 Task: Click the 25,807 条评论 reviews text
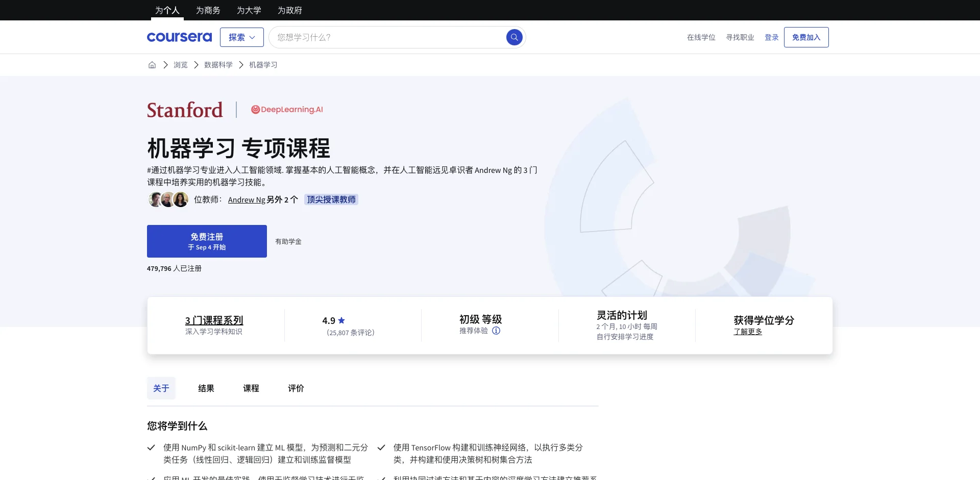351,333
